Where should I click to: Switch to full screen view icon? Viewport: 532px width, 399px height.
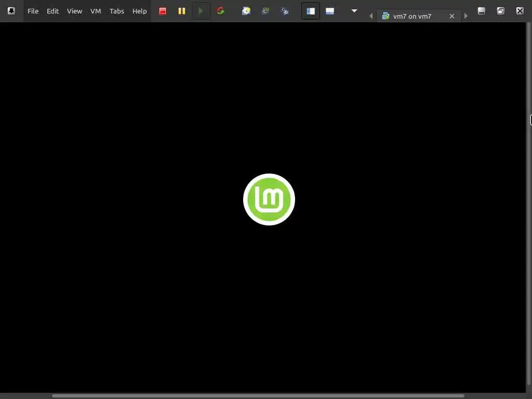[330, 11]
